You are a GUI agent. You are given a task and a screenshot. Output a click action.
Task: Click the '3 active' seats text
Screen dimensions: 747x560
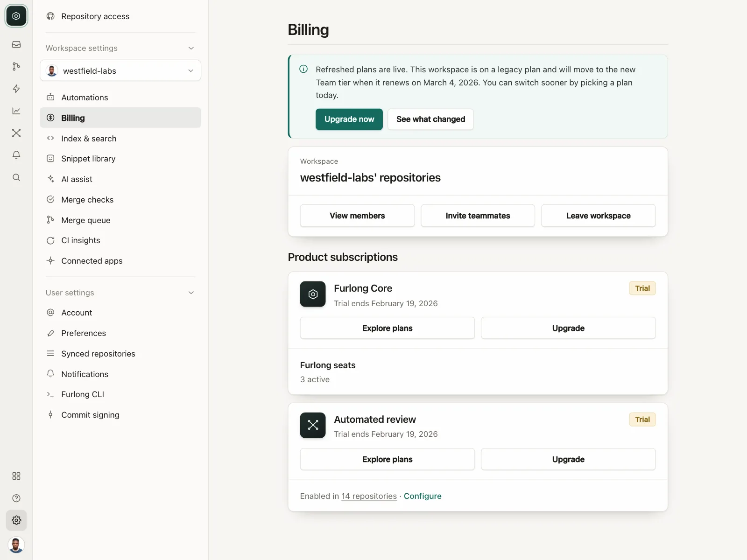(315, 379)
